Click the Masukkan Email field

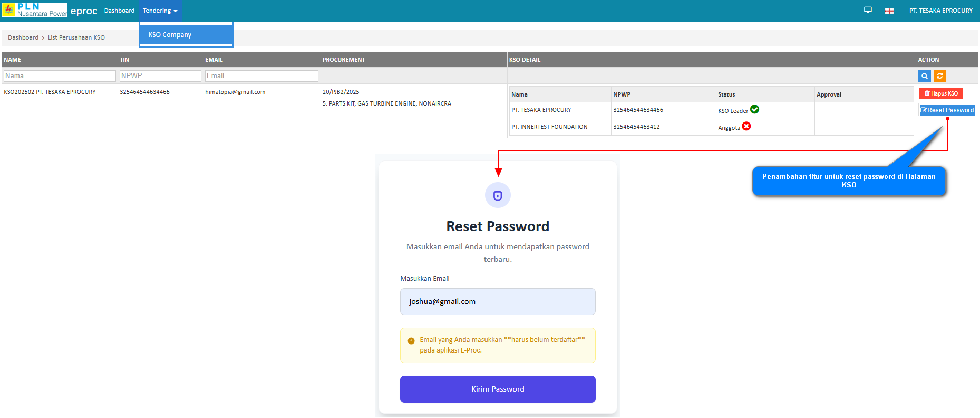pos(498,301)
